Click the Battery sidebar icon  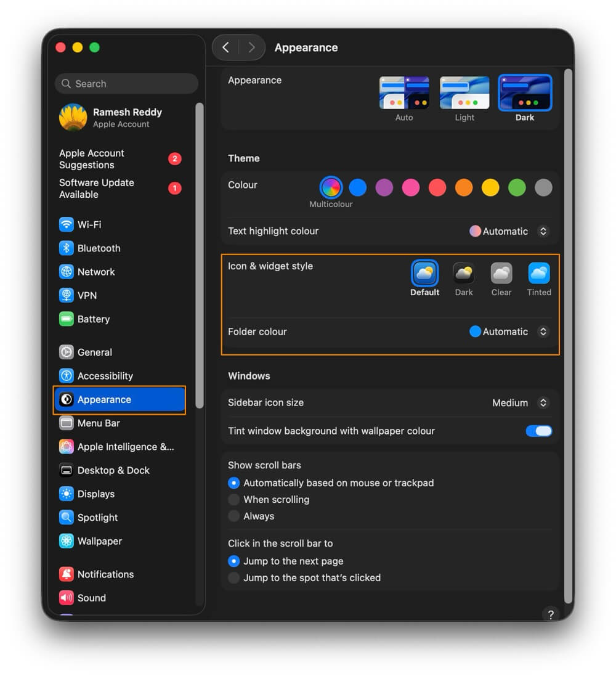point(67,319)
